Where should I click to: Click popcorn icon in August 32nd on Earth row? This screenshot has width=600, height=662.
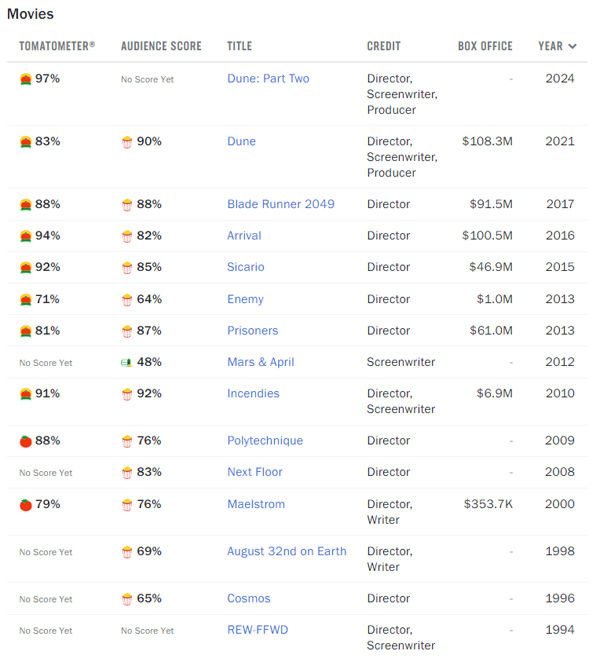point(127,552)
